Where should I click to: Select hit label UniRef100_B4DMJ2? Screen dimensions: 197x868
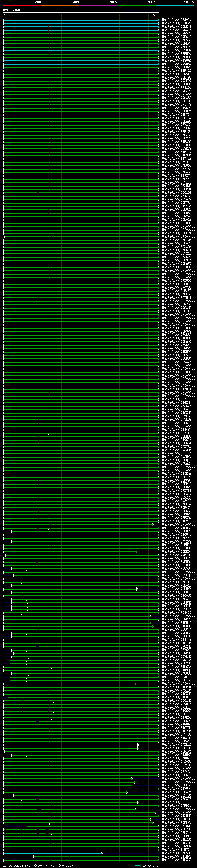[176, 623]
